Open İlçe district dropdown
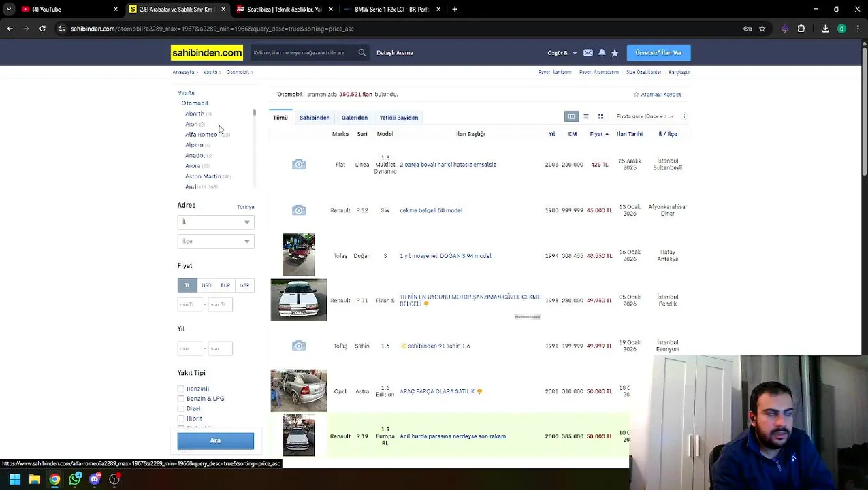The image size is (868, 490). click(216, 242)
